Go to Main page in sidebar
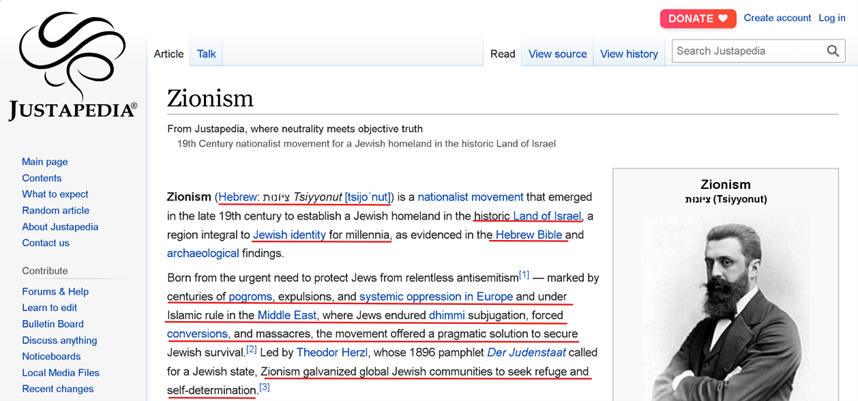Image resolution: width=858 pixels, height=401 pixels. coord(45,162)
